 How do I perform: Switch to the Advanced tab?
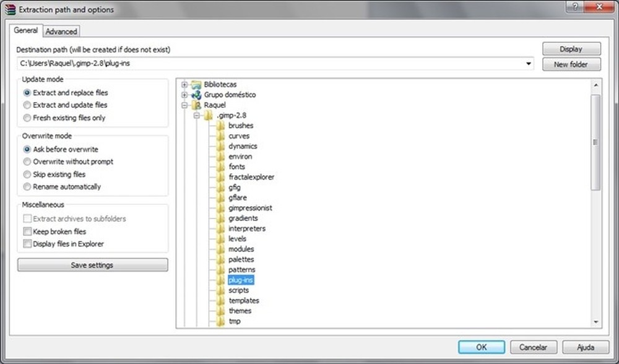[61, 31]
